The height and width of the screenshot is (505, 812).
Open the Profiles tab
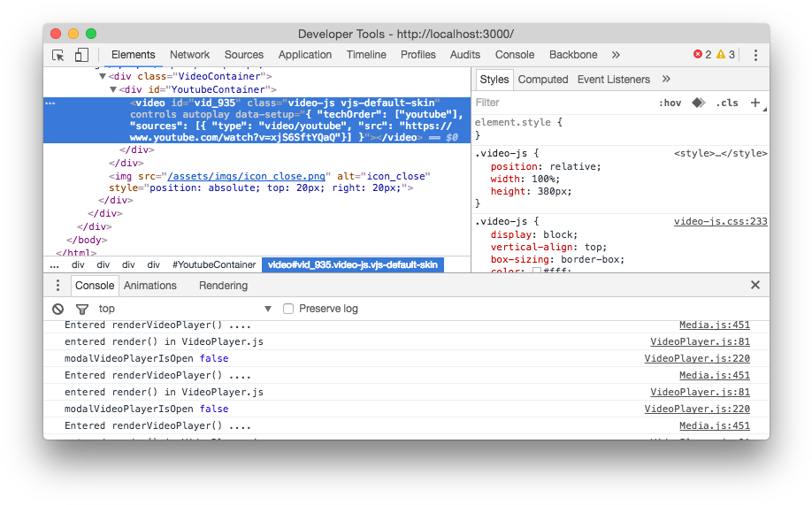click(417, 55)
